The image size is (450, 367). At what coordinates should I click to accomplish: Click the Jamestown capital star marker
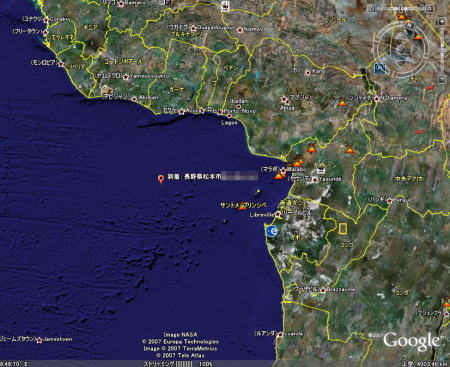(x=39, y=340)
